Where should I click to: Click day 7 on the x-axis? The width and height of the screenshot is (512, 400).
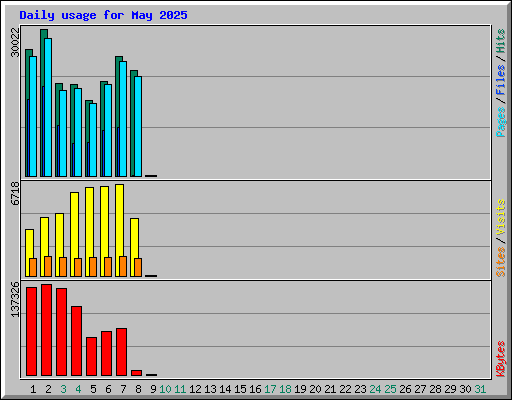click(123, 389)
